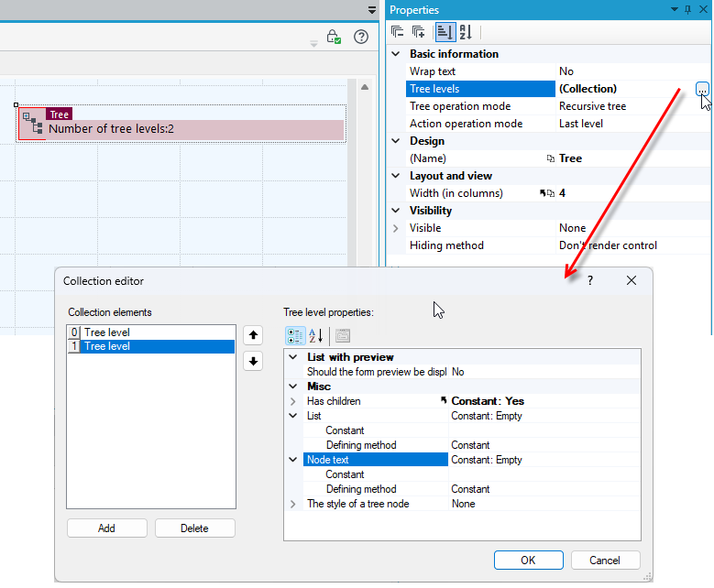Select the Wrap text property
The height and width of the screenshot is (588, 714).
tap(480, 71)
